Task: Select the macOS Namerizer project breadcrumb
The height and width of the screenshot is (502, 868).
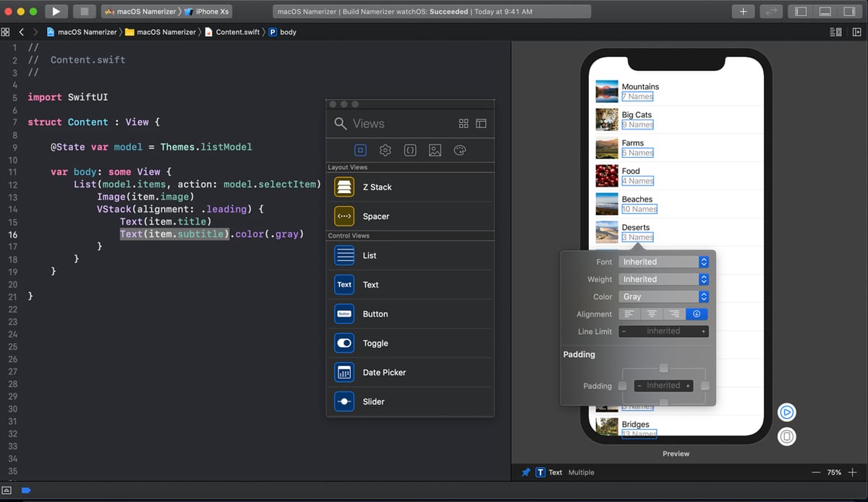Action: tap(81, 32)
